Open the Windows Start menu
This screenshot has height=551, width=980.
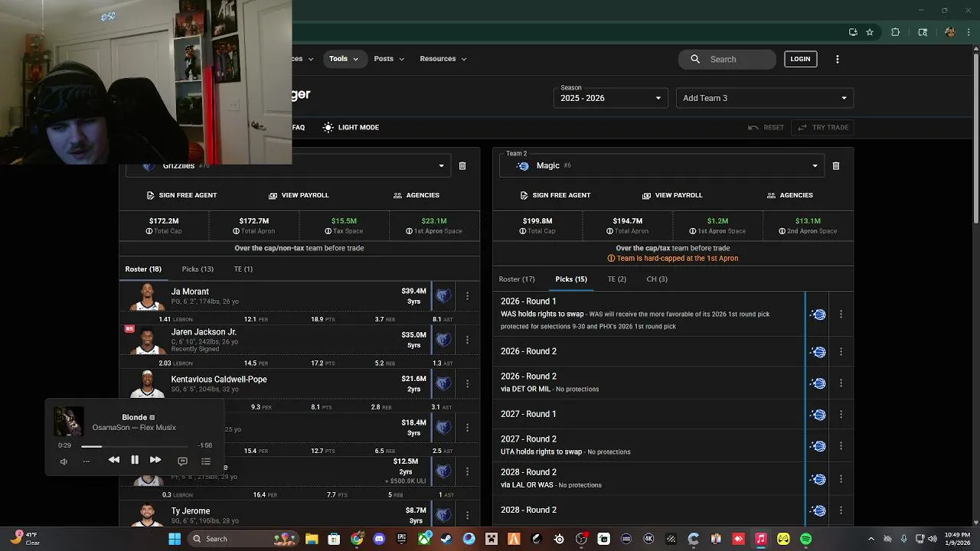coord(175,539)
